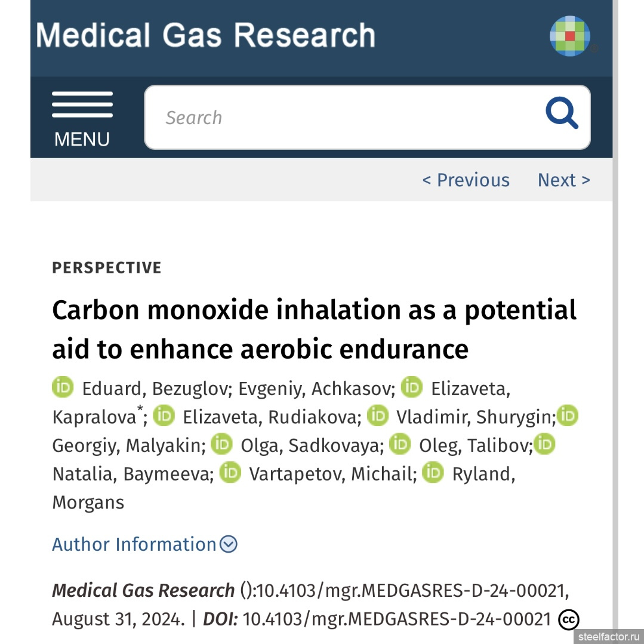Click the Creative Commons license icon
Image resolution: width=644 pixels, height=644 pixels.
point(569,620)
